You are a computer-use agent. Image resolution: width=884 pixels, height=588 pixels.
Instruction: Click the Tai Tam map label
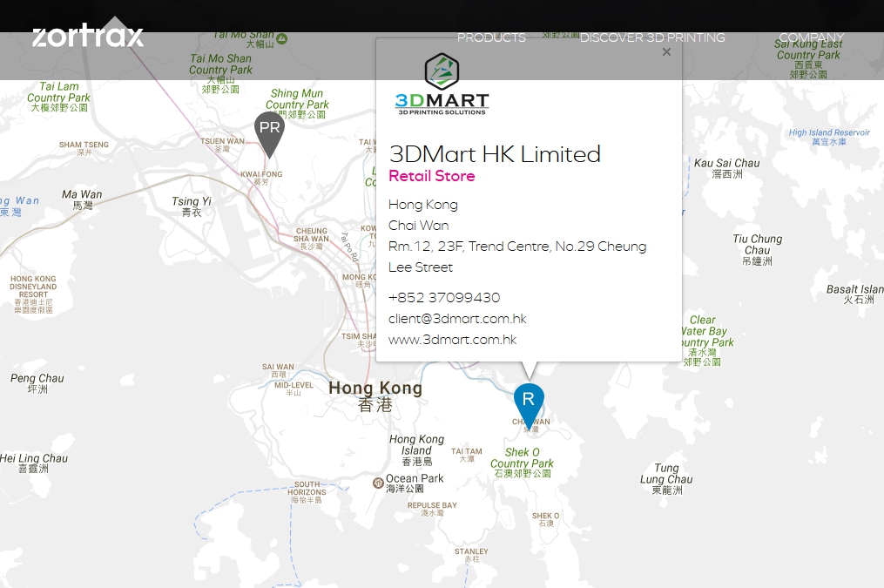pyautogui.click(x=466, y=455)
